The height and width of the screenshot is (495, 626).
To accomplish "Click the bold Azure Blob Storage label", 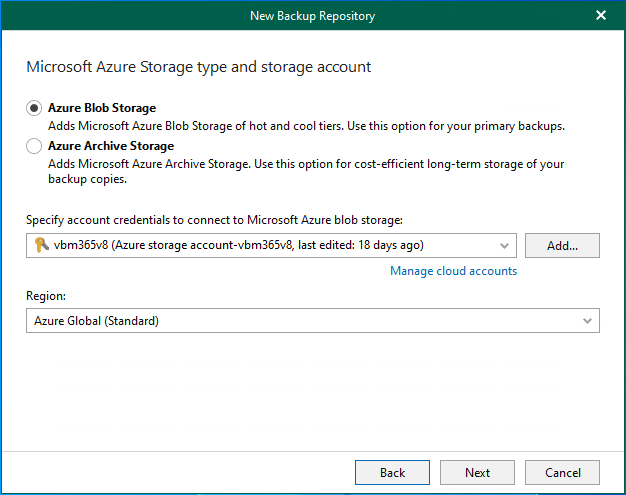I will tap(102, 108).
